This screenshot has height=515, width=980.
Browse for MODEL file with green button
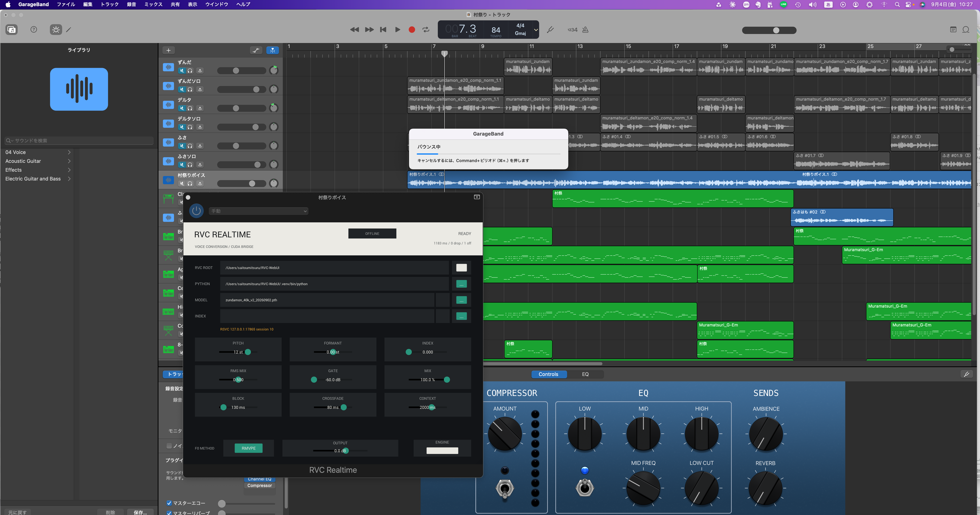[x=461, y=300]
